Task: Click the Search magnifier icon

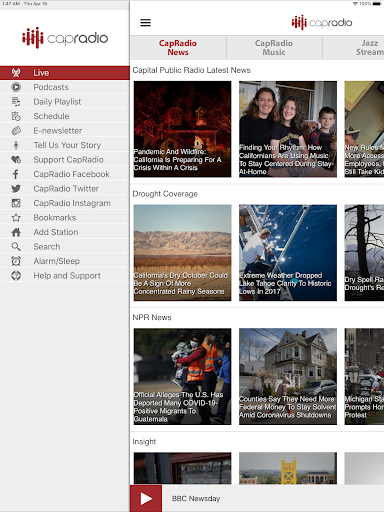Action: pos(16,247)
